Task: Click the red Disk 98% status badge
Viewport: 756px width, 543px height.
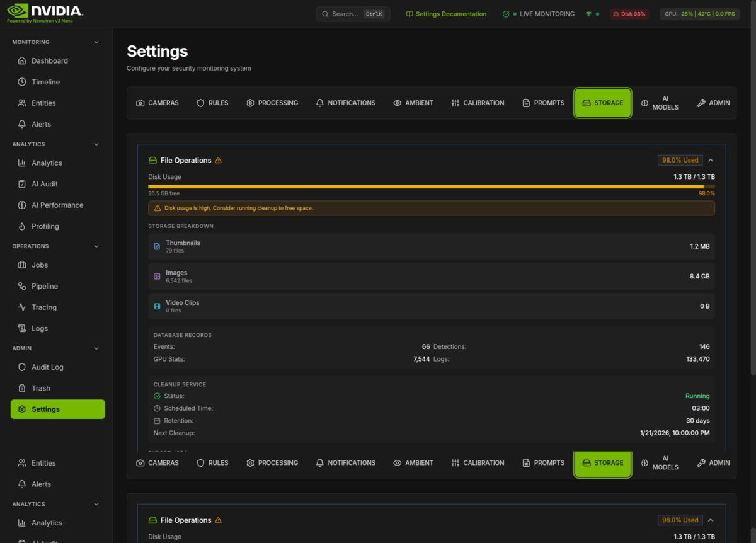Action: [x=629, y=14]
